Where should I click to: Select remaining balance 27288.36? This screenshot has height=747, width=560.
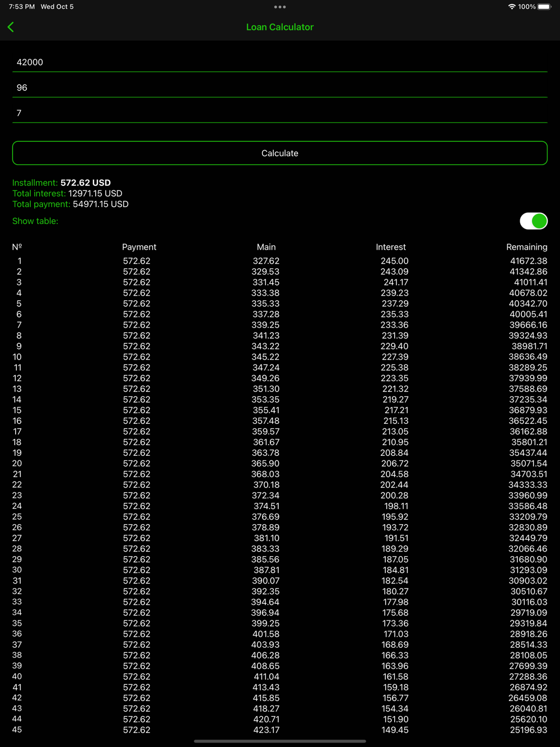528,676
